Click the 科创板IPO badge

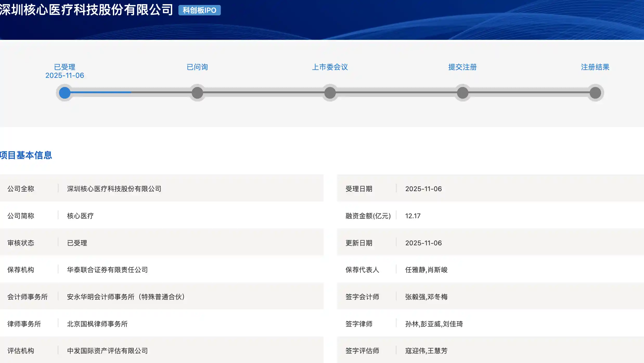199,10
